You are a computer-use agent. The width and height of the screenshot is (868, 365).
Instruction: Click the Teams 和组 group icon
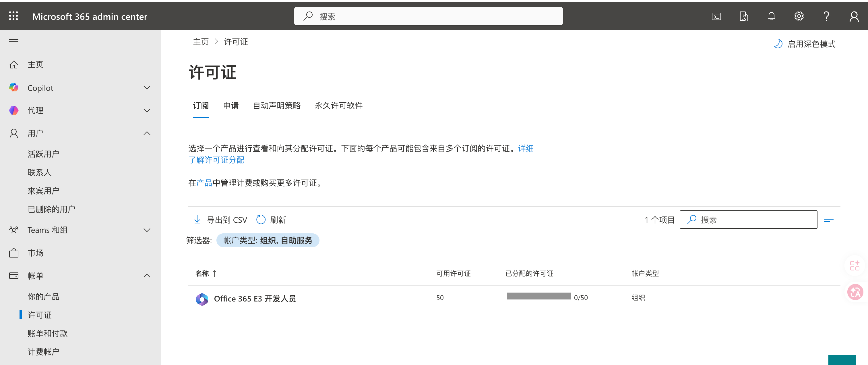[x=14, y=230]
